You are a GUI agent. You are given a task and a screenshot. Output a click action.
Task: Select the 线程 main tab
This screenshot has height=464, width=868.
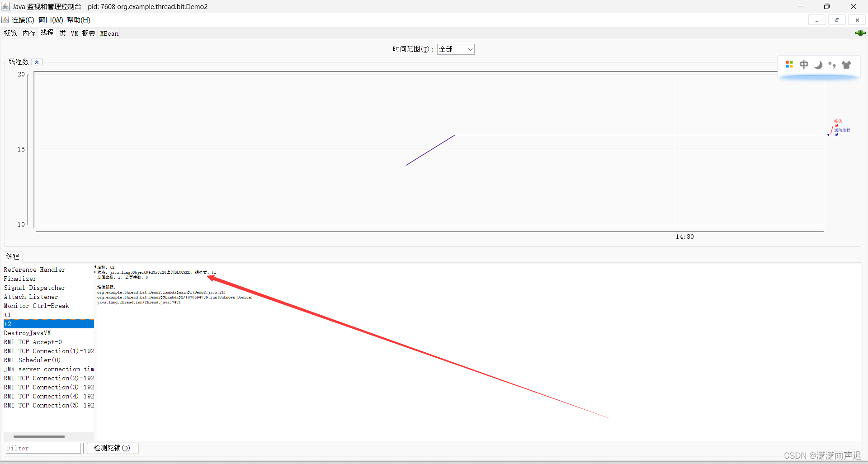pos(47,33)
